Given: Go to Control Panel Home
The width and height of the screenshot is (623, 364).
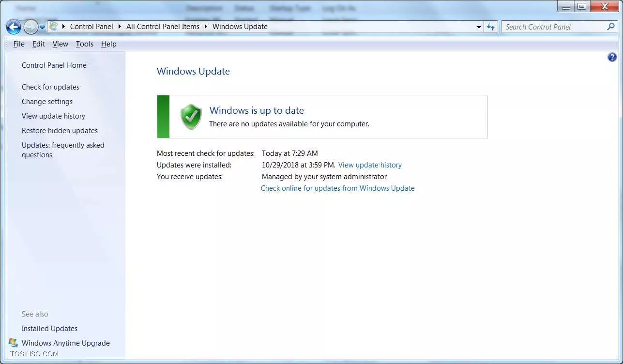Looking at the screenshot, I should point(54,65).
